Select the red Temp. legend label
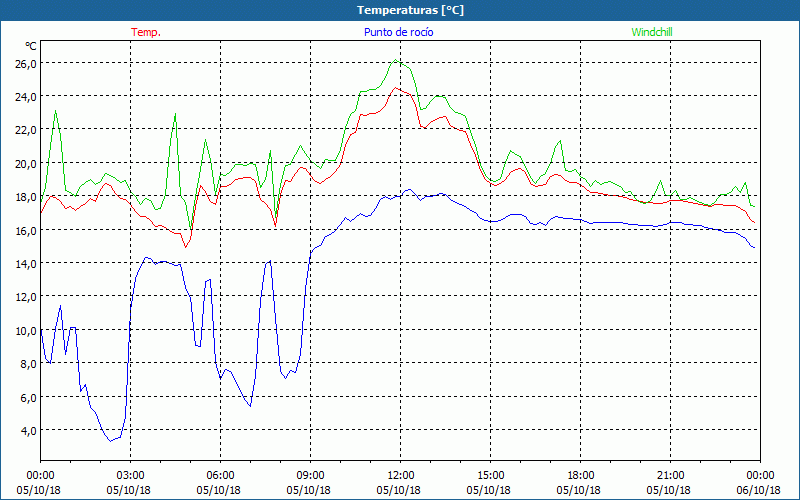 [x=146, y=32]
